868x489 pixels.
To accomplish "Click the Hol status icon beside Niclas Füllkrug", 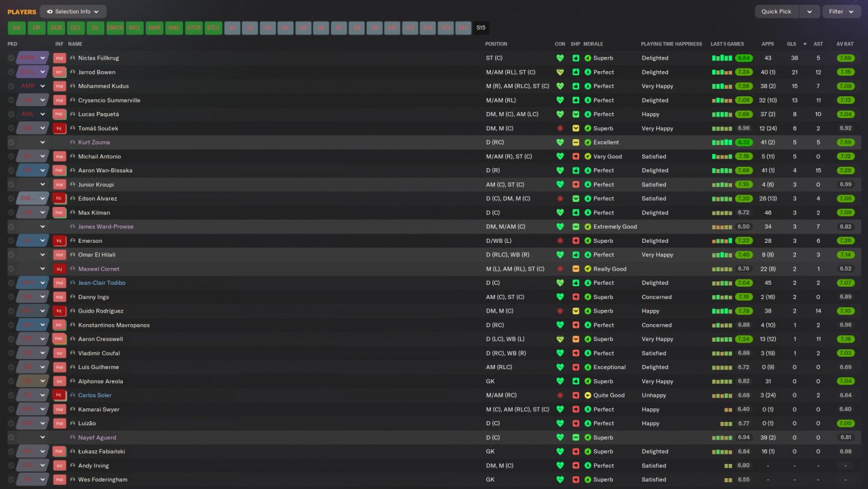I will point(60,58).
